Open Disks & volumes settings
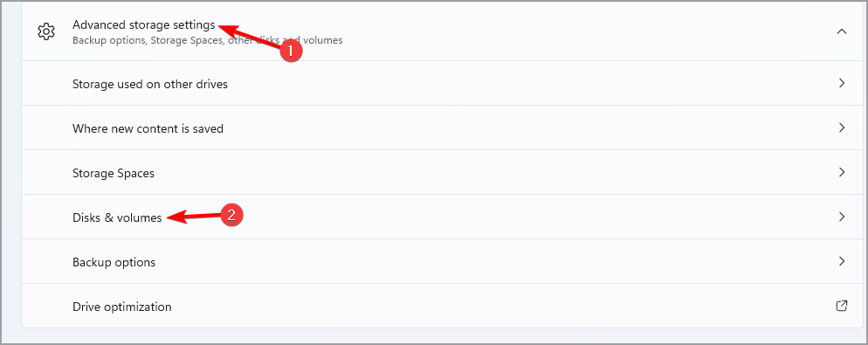This screenshot has width=868, height=345. pyautogui.click(x=443, y=217)
